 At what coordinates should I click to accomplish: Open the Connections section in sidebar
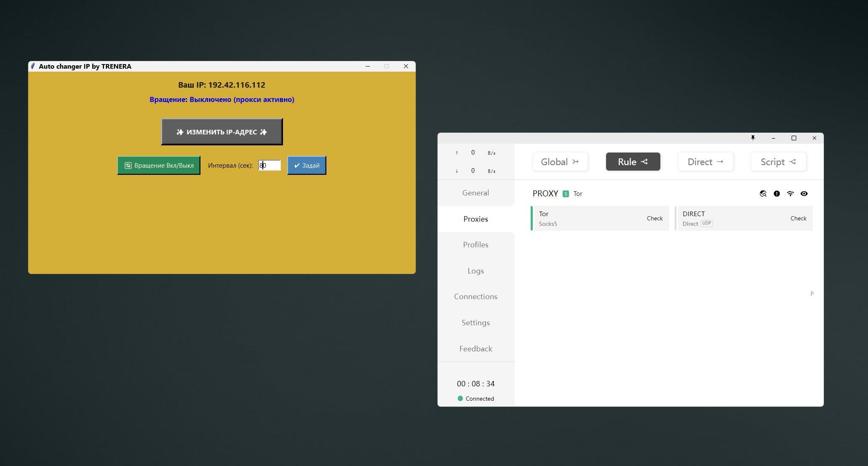[476, 297]
